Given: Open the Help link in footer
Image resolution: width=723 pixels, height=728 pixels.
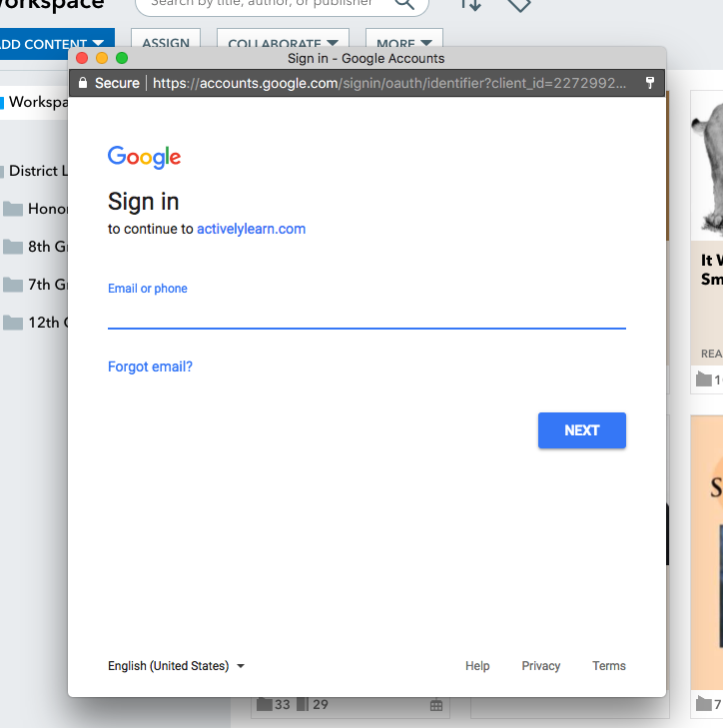Looking at the screenshot, I should (477, 666).
